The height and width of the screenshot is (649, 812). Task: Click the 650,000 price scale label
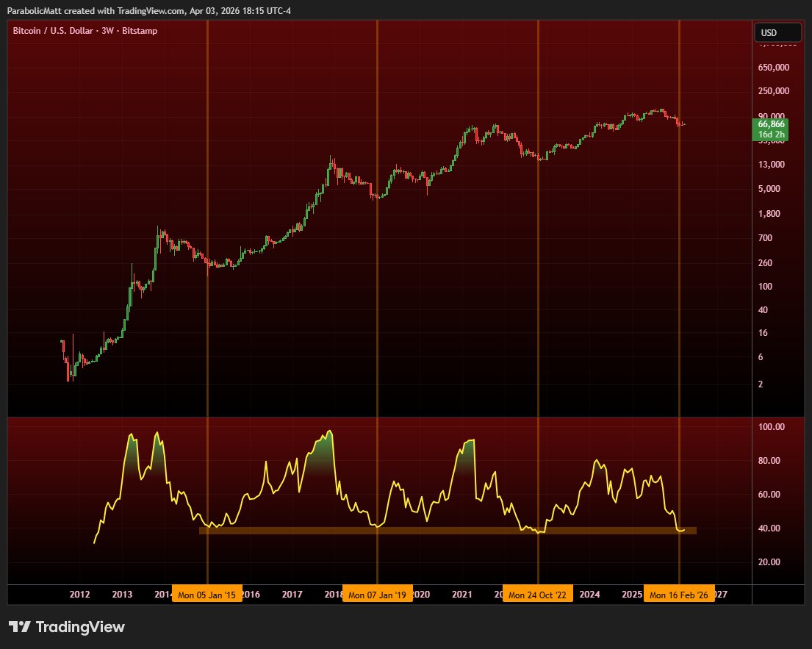click(774, 68)
